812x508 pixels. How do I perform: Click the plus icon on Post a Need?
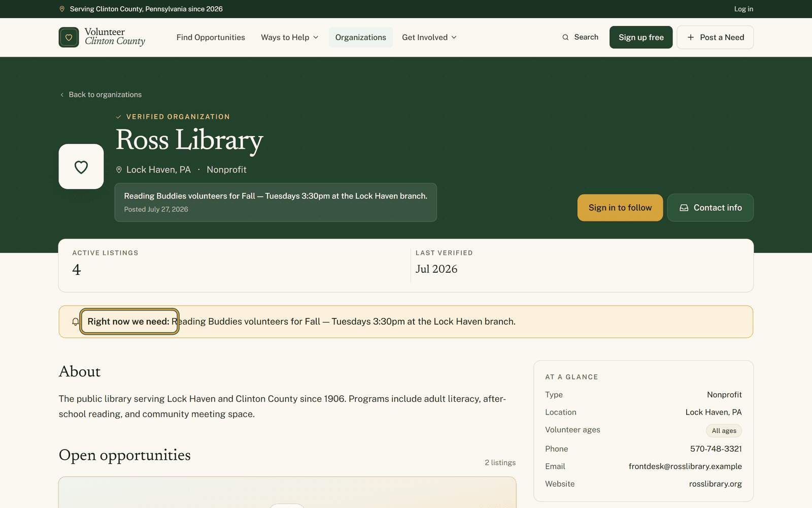click(x=690, y=37)
